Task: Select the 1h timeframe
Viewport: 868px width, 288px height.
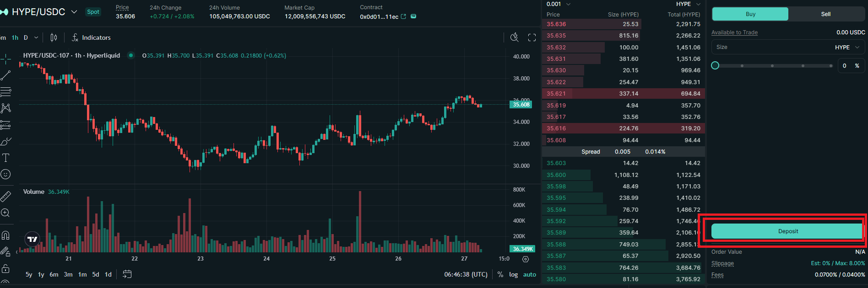Action: tap(15, 37)
